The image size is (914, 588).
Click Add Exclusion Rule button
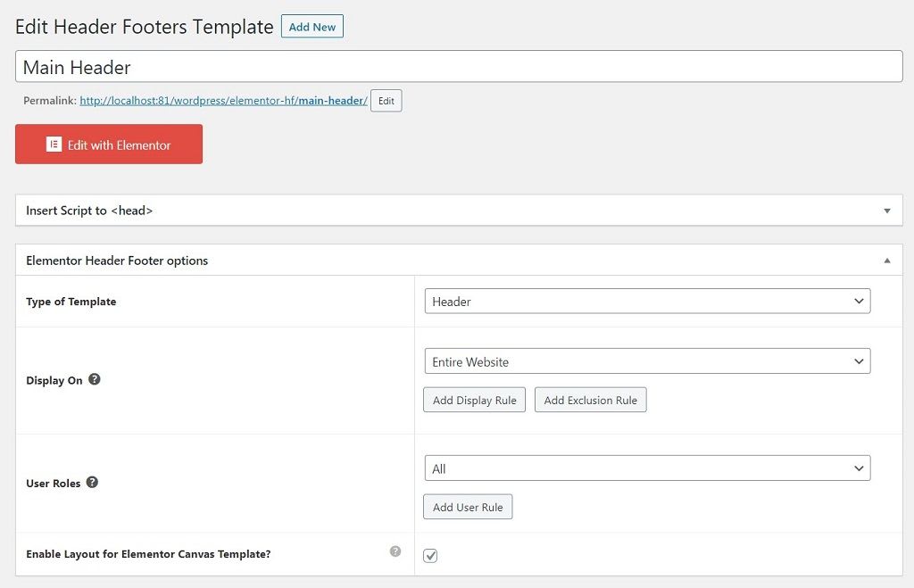pyautogui.click(x=591, y=401)
